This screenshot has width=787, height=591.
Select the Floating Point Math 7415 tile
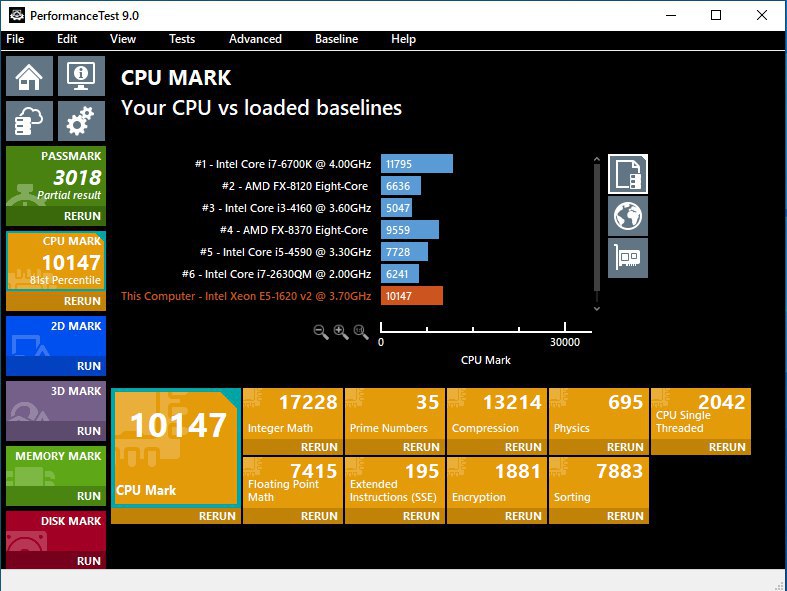point(293,483)
